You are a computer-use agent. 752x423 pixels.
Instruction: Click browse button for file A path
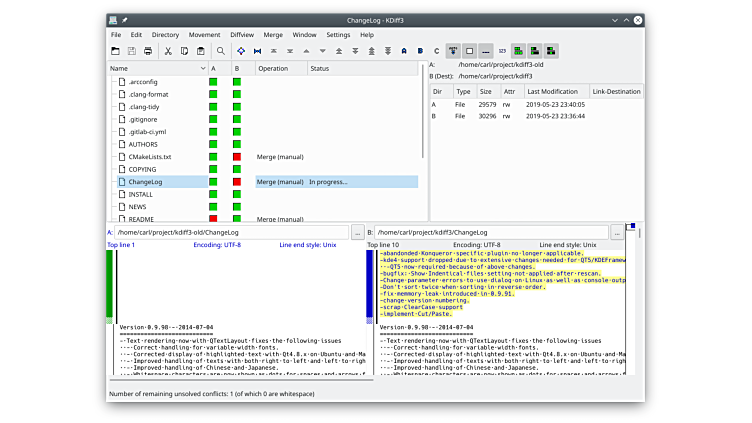click(357, 232)
